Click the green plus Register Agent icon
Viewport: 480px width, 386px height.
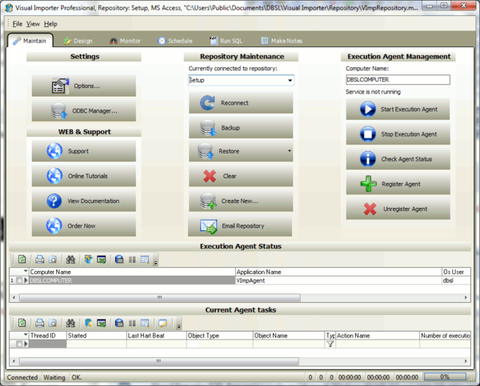(368, 184)
